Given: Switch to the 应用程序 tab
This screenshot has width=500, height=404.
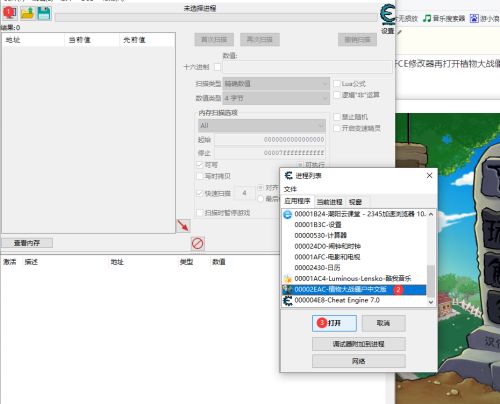Looking at the screenshot, I should pos(297,201).
